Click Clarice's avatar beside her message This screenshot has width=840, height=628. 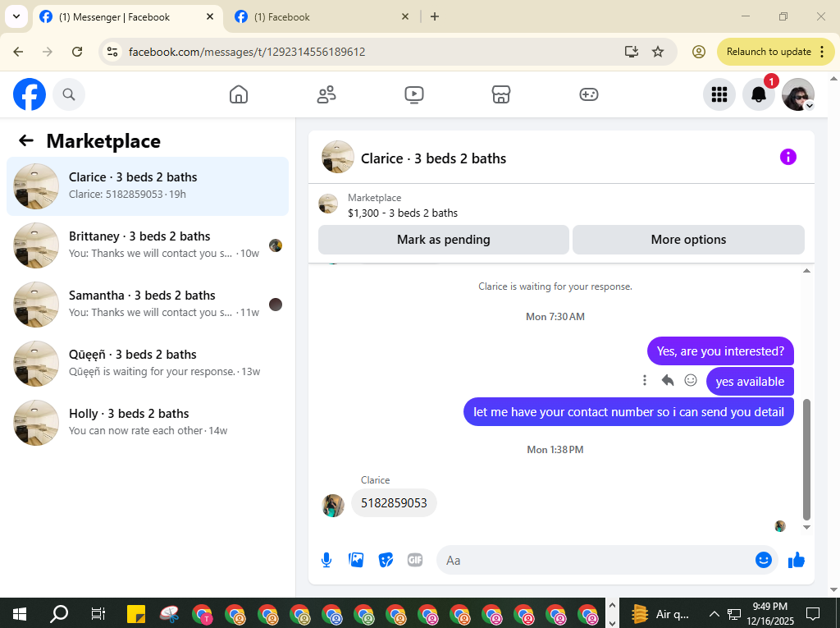[x=333, y=506]
